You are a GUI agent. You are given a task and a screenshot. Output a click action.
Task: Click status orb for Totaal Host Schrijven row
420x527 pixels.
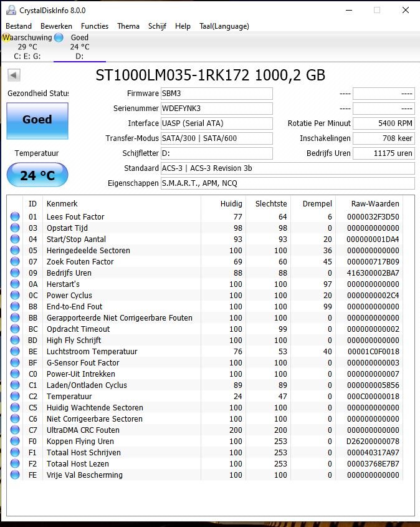[x=15, y=452]
